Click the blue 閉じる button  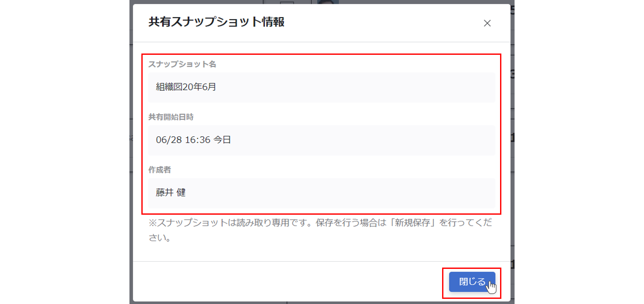pos(472,282)
